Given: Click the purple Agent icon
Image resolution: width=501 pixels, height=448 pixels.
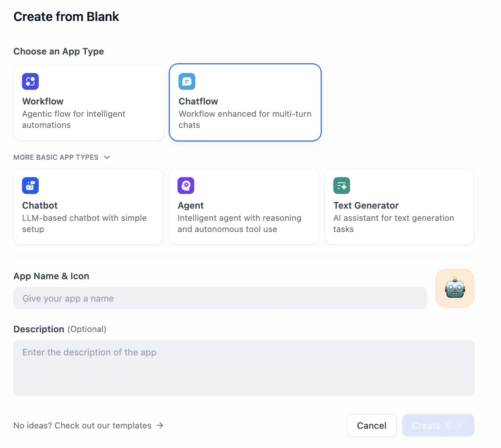Looking at the screenshot, I should (x=186, y=186).
